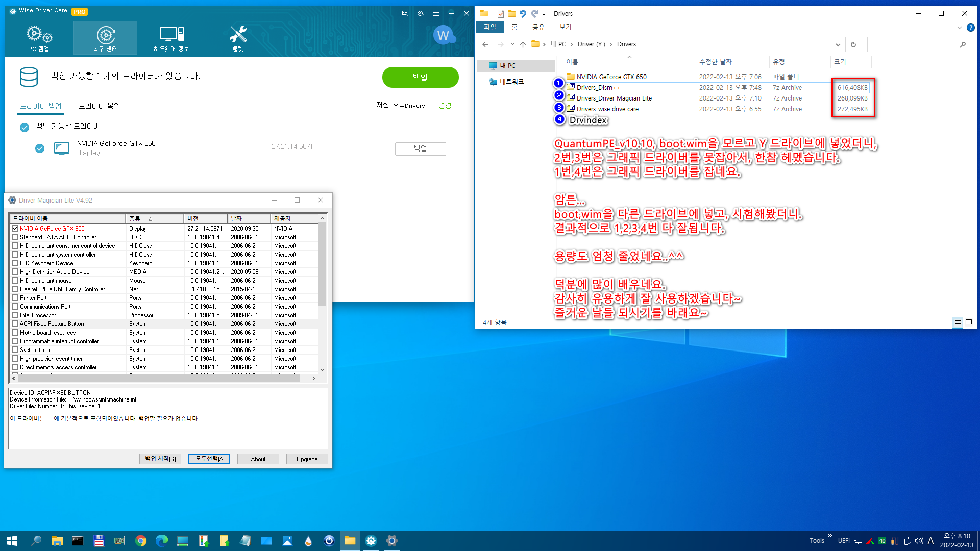Click the vertical scrollbar thumb in Driver Magician list

(322, 264)
